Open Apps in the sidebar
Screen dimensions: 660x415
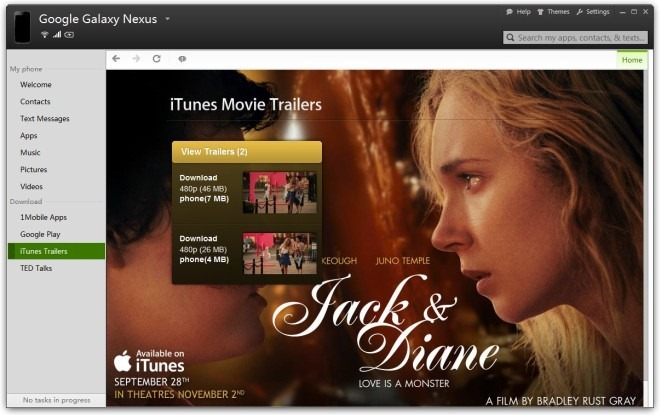pos(29,136)
